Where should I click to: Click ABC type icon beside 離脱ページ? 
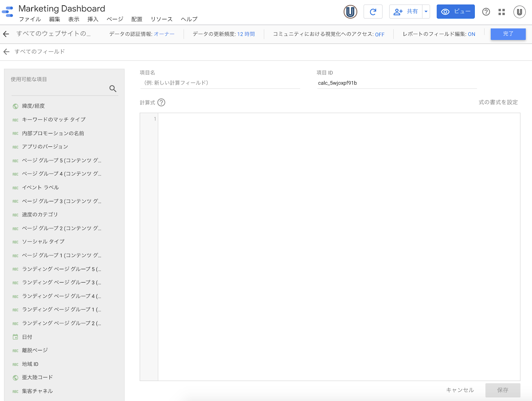(15, 351)
